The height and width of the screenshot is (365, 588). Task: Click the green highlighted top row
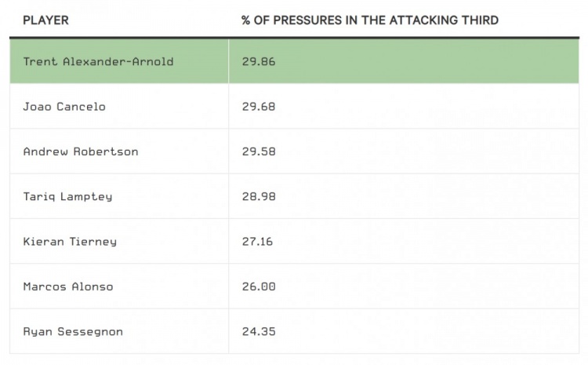pos(294,61)
